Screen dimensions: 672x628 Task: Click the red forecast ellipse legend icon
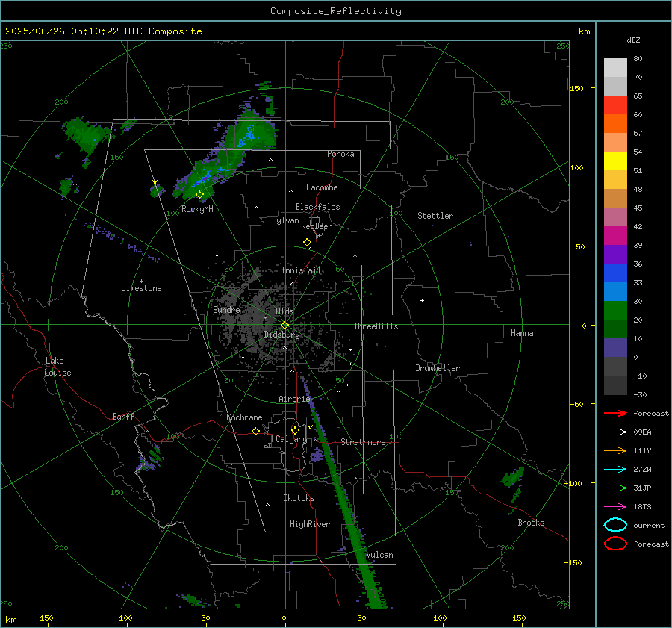click(615, 544)
